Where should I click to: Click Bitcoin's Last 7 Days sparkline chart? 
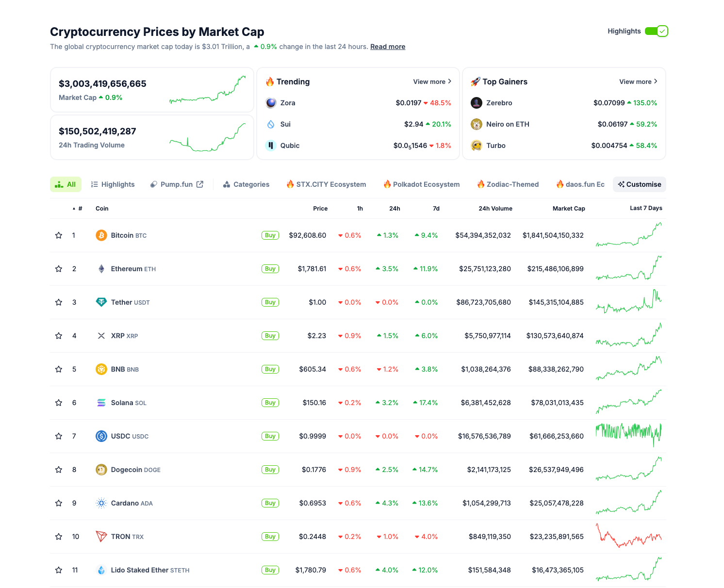pyautogui.click(x=628, y=235)
